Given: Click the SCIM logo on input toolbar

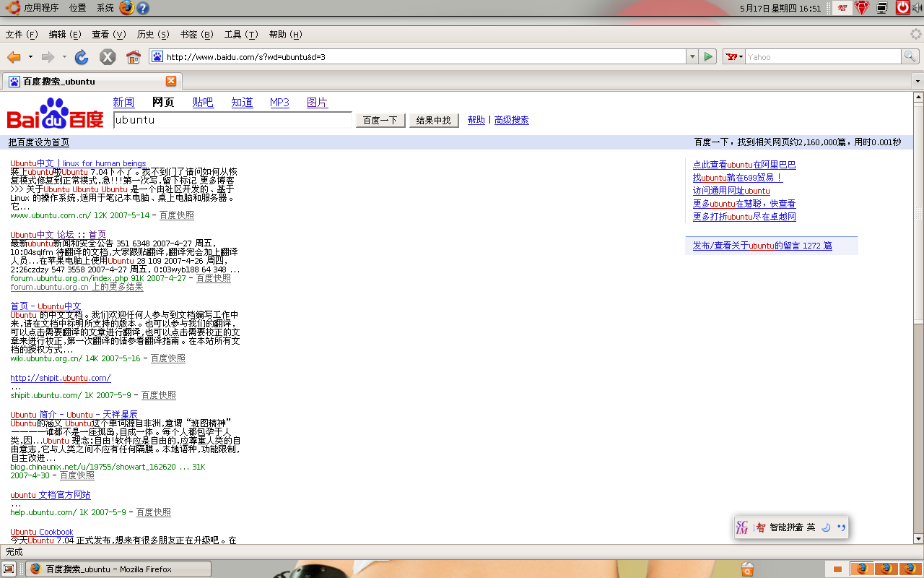Looking at the screenshot, I should point(742,527).
